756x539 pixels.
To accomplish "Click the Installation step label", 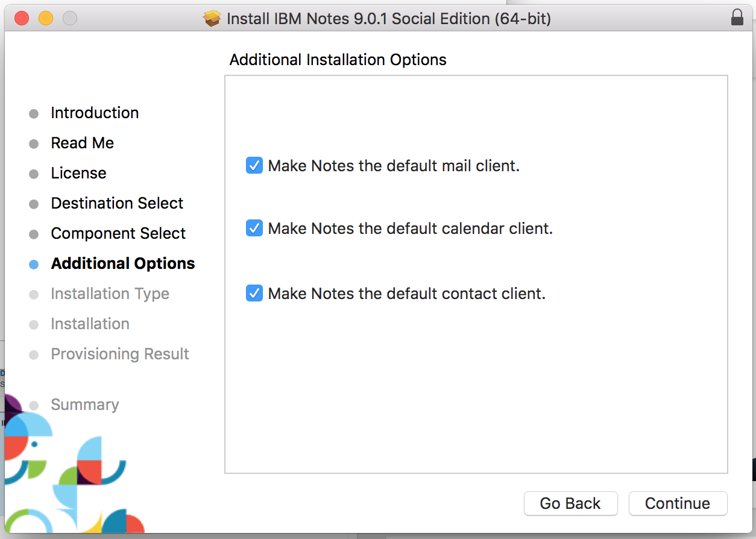I will (90, 324).
